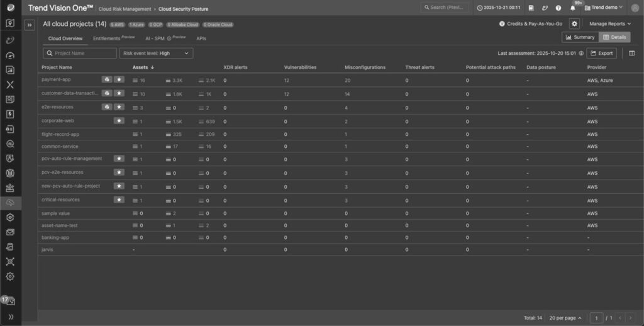Click the orbit icon beside help icon
This screenshot has width=644, height=326.
[x=545, y=8]
